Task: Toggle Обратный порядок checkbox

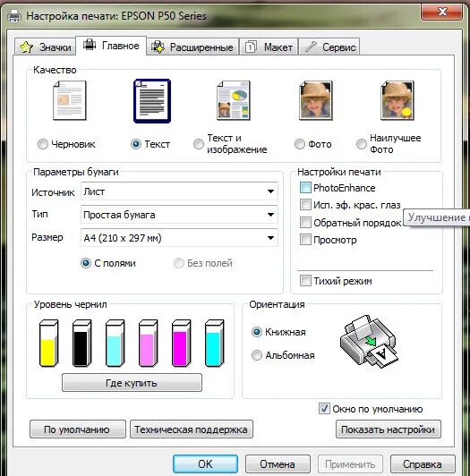Action: (x=305, y=222)
